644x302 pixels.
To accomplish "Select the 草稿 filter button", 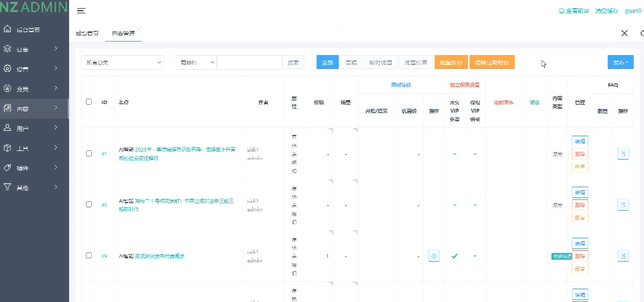I will pyautogui.click(x=351, y=62).
